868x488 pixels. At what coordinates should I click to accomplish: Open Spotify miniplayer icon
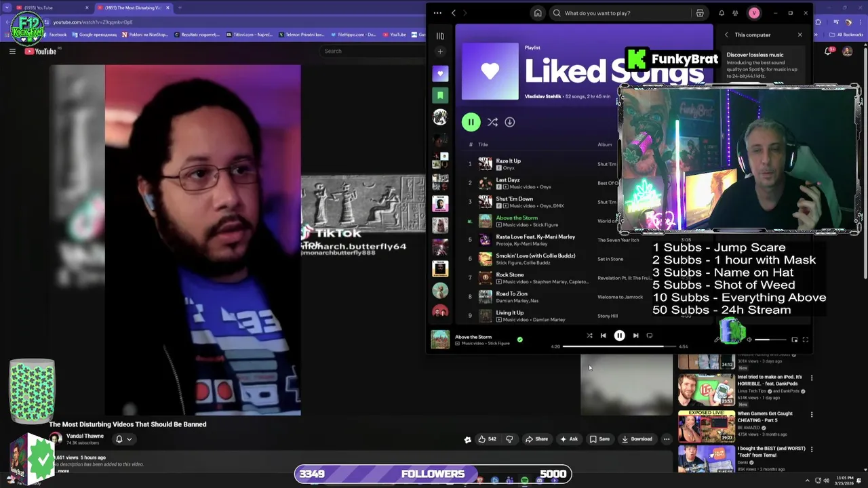pyautogui.click(x=794, y=340)
